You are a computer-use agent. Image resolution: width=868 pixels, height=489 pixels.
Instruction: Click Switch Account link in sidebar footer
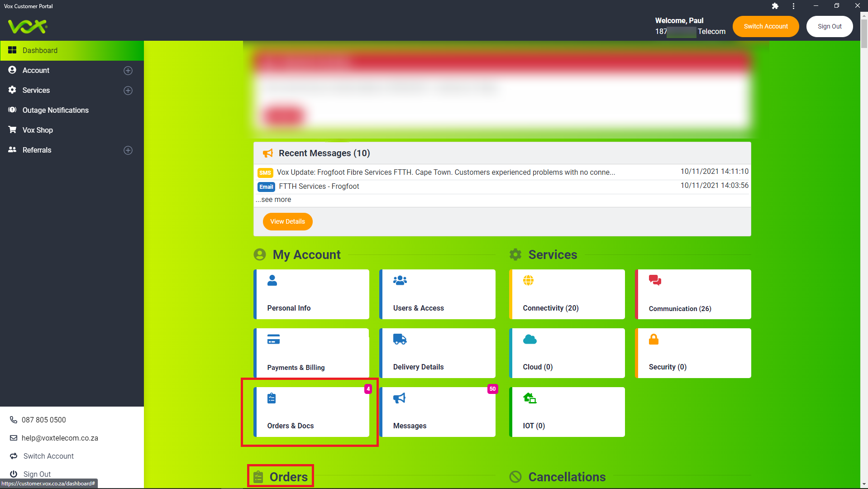point(48,456)
